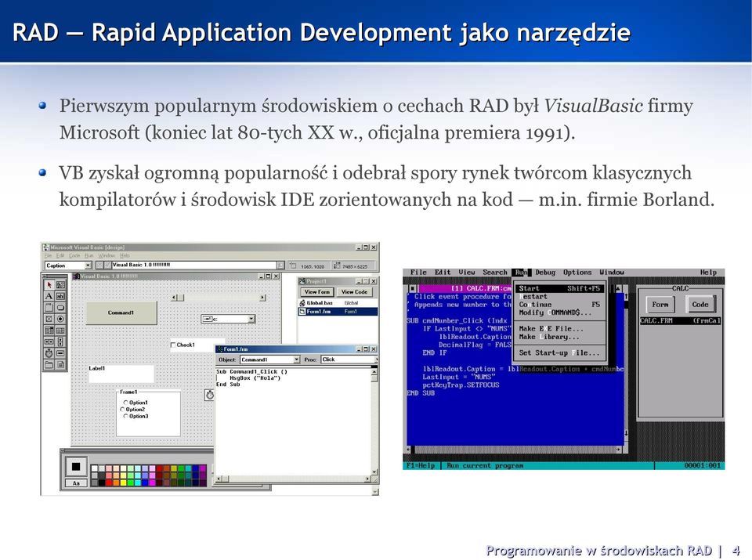Screen dimensions: 752x560
Task: Click the left arrow of the form's scrollbar control
Action: 174,298
